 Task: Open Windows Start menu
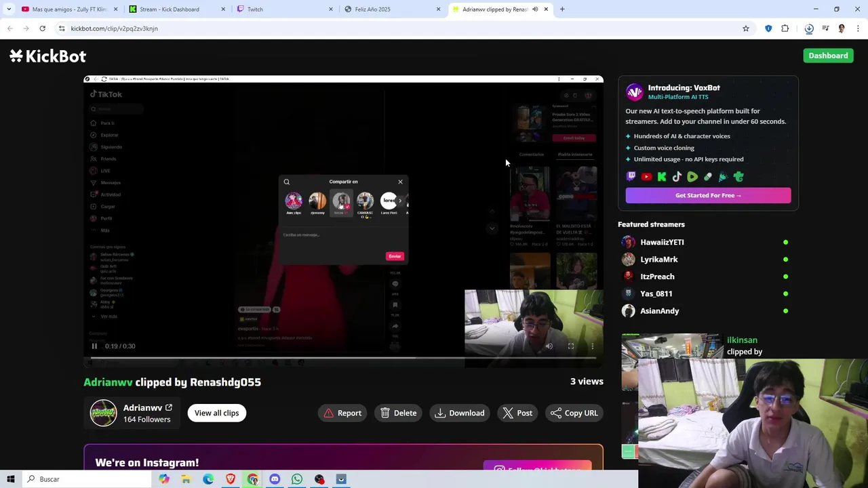pyautogui.click(x=11, y=479)
